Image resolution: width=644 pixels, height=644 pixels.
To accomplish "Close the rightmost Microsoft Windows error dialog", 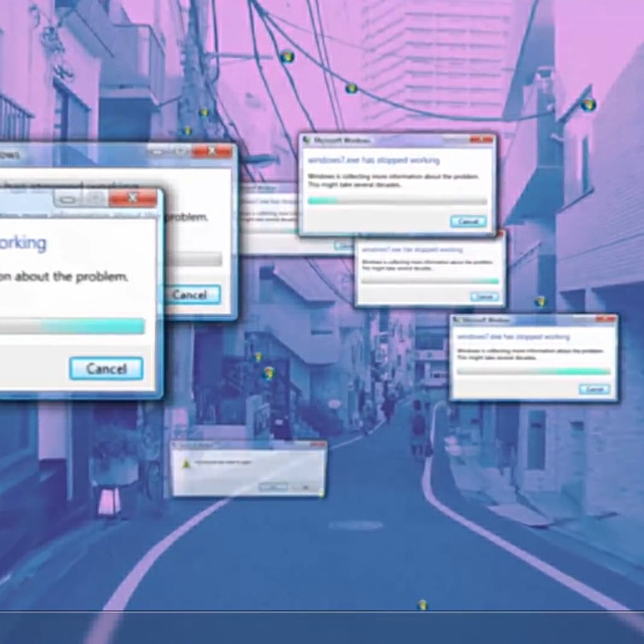I will 606,319.
